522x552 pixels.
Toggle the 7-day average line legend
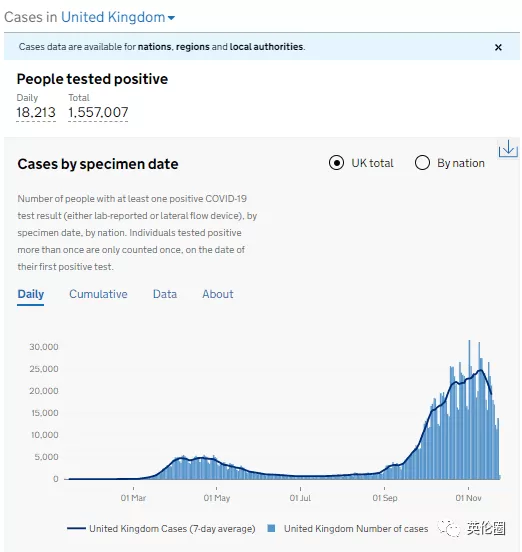161,529
